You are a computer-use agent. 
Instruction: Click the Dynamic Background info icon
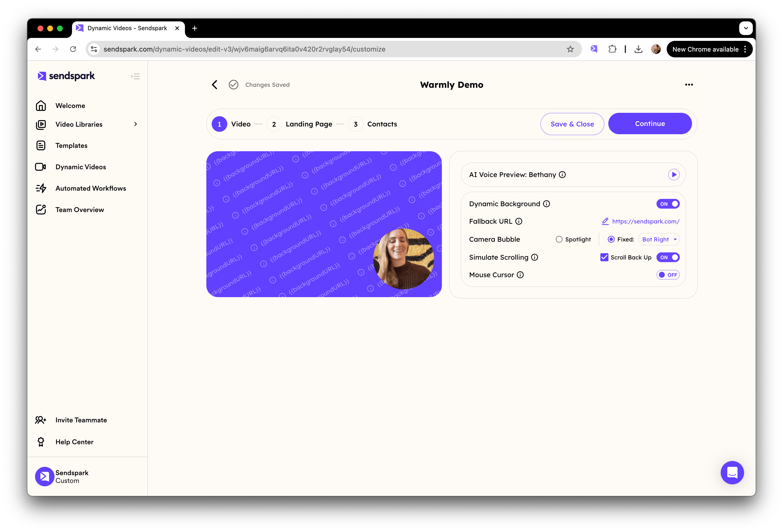coord(546,204)
